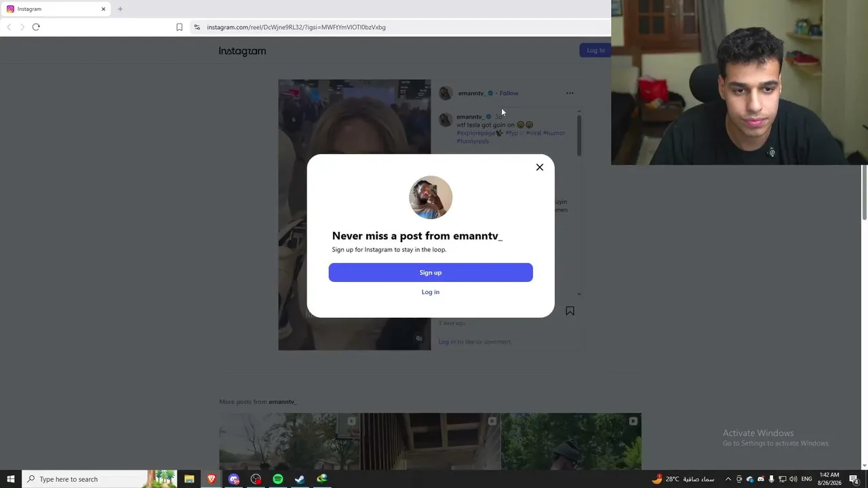The height and width of the screenshot is (488, 868).
Task: Close the Instagram sign-up popup
Action: (540, 167)
